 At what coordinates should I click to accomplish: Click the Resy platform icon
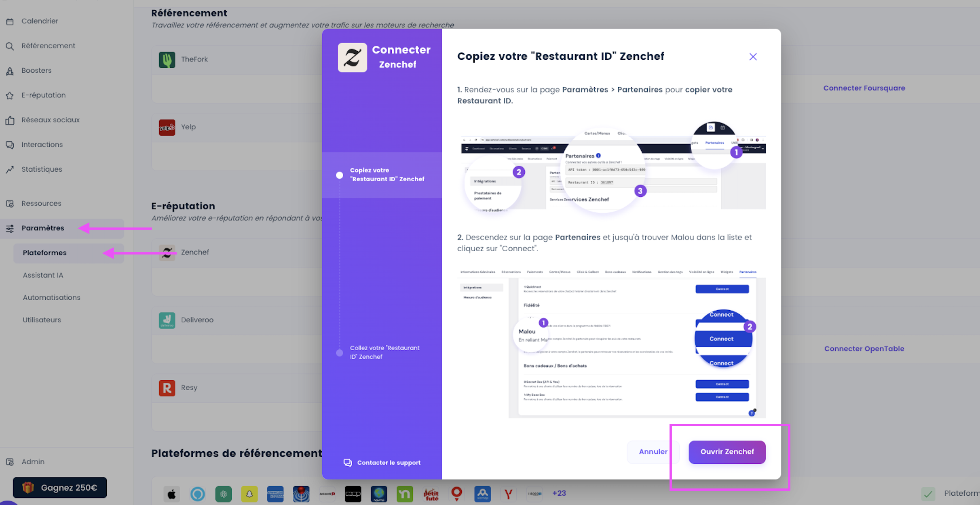[x=167, y=388]
